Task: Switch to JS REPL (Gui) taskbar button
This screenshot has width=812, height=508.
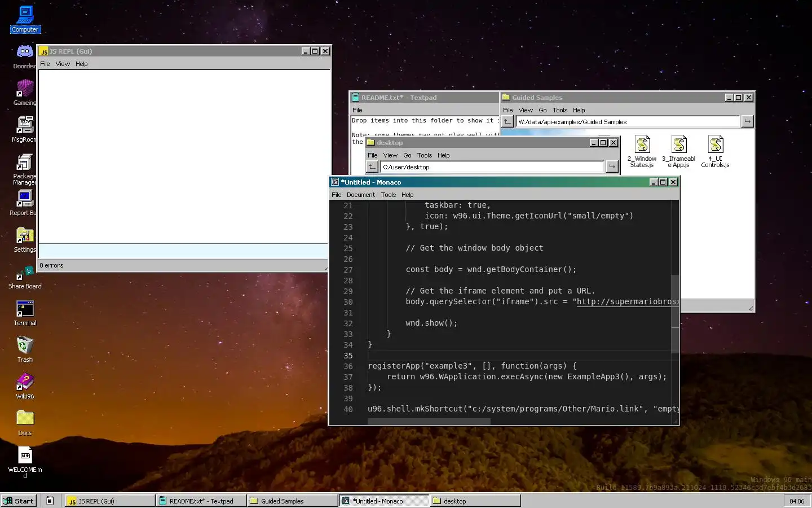Action: pyautogui.click(x=110, y=501)
